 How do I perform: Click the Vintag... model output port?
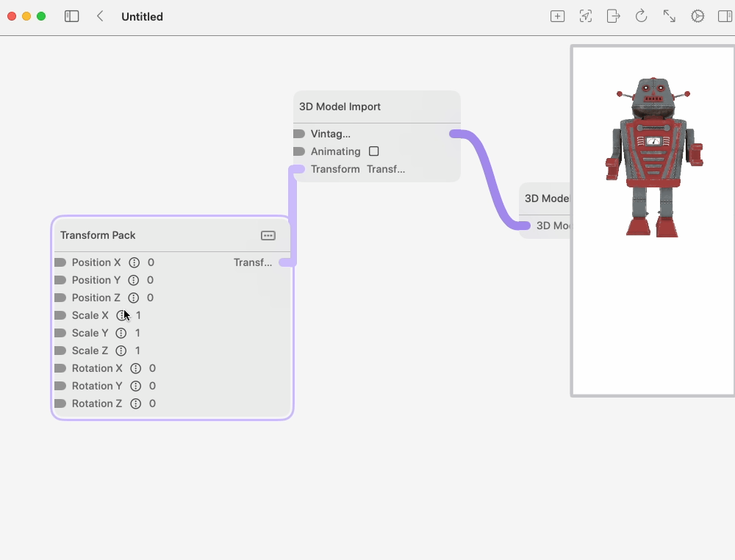455,134
